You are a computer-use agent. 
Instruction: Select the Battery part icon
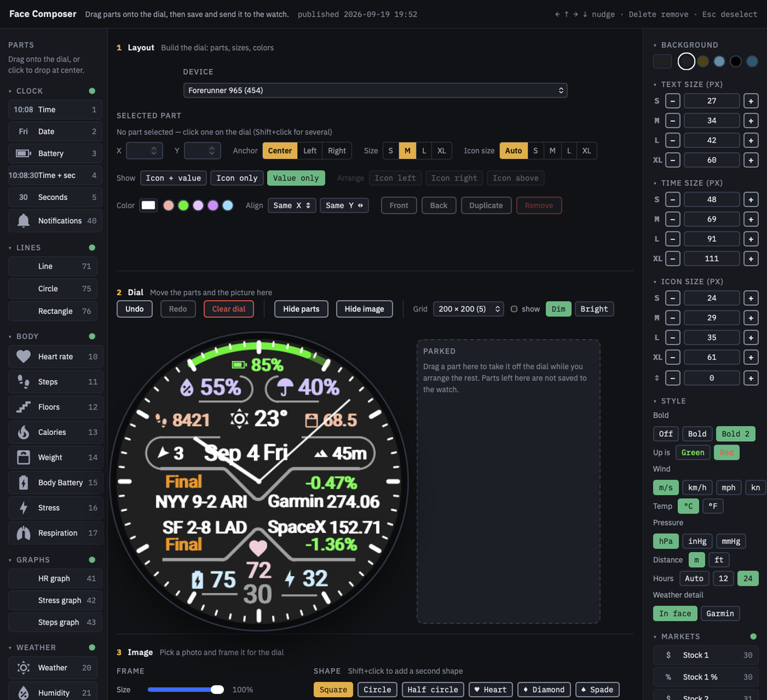coord(23,153)
